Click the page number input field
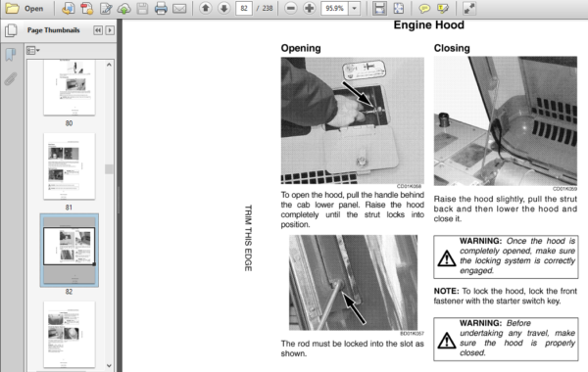The height and width of the screenshot is (372, 588). 244,8
